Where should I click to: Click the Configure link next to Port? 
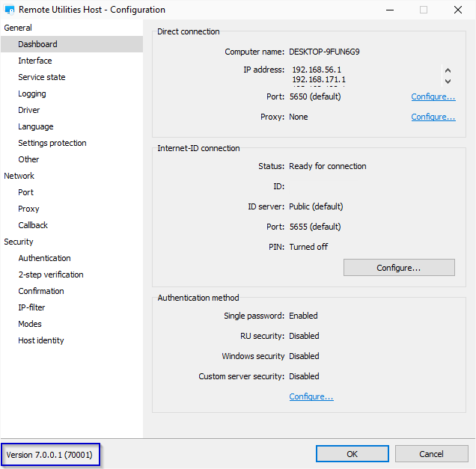pos(433,97)
